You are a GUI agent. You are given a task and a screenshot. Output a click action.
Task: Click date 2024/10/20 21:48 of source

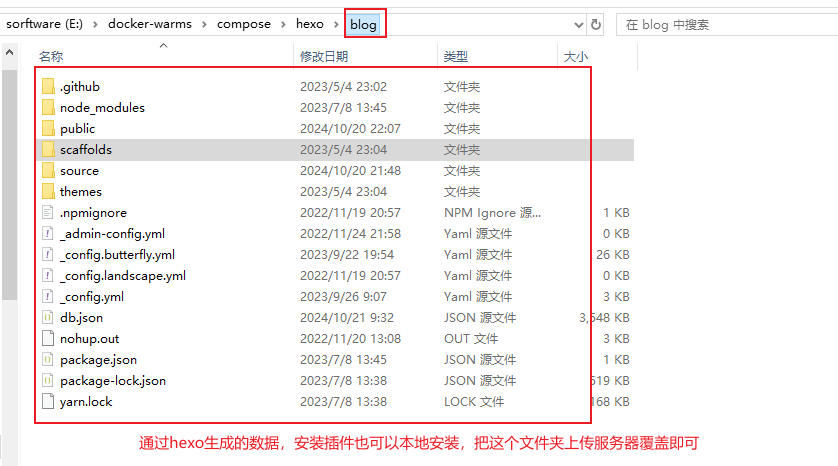pyautogui.click(x=350, y=170)
